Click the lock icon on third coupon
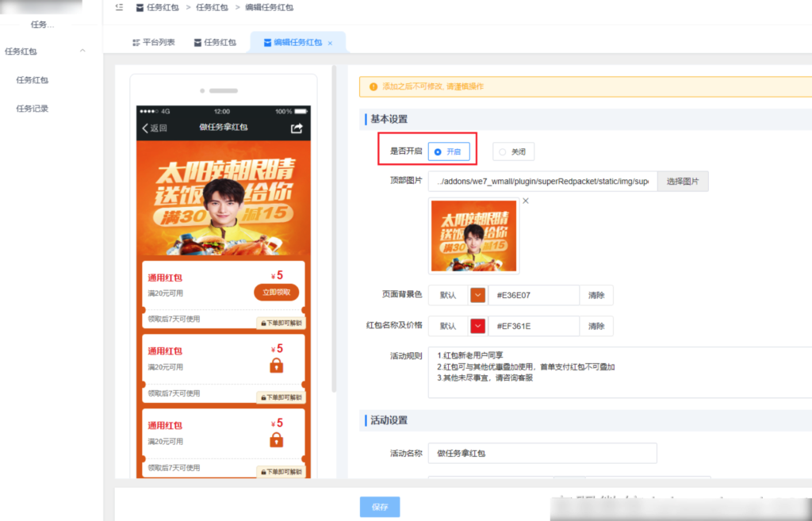The image size is (812, 521). coord(276,439)
